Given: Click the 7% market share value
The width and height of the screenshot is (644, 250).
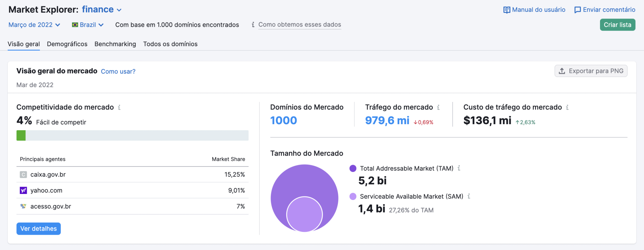Looking at the screenshot, I should click(241, 206).
